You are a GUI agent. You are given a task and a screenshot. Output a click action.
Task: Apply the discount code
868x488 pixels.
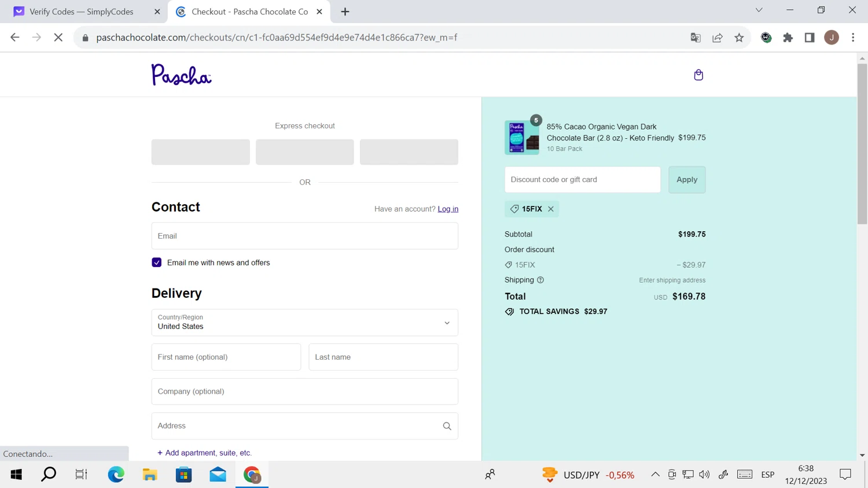click(687, 180)
